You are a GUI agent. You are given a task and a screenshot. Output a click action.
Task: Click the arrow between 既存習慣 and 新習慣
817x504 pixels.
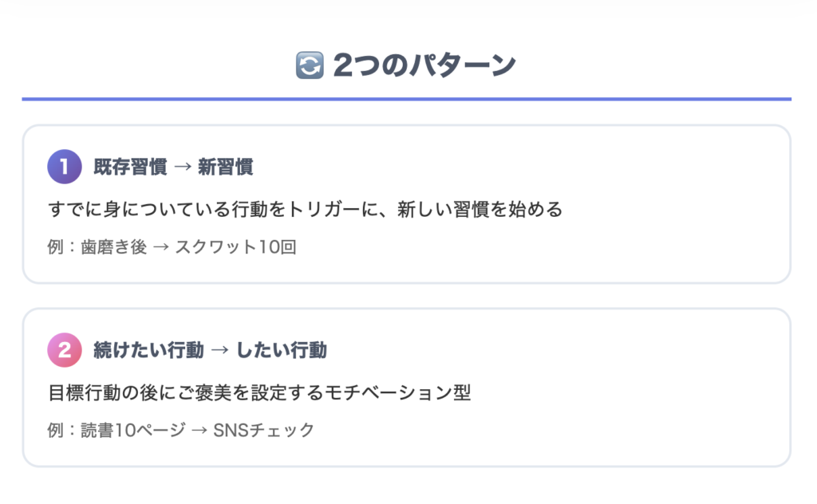(x=183, y=167)
